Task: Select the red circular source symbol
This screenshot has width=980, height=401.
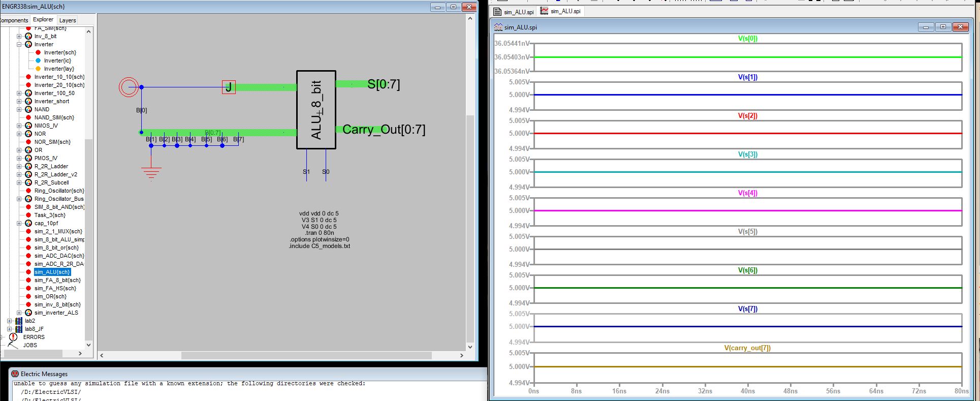Action: click(x=129, y=87)
